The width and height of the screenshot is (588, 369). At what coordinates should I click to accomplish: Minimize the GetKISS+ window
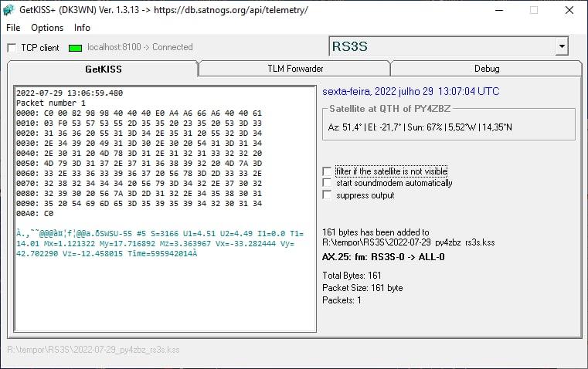[x=499, y=10]
